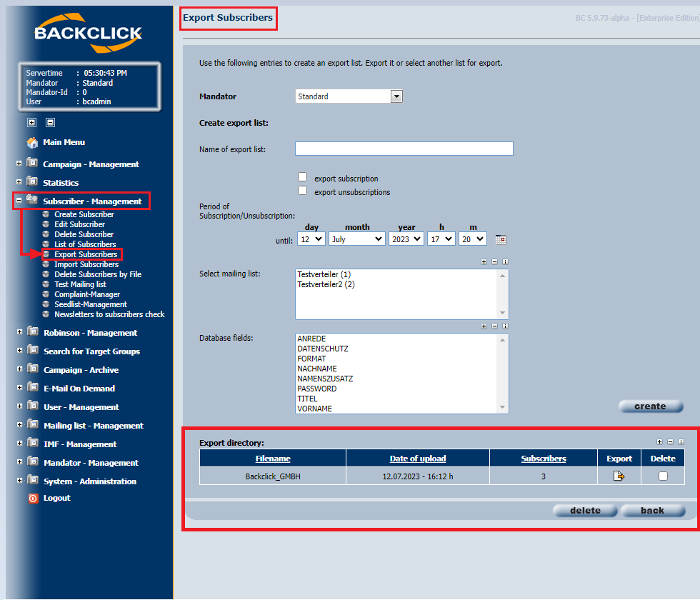
Task: Click down arrow of Database fields scrollbar
Action: [503, 407]
